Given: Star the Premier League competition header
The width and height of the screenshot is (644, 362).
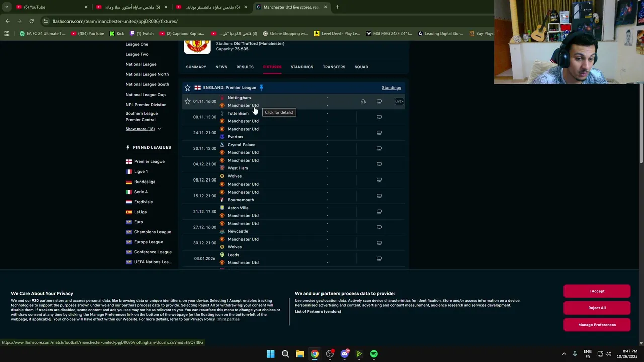Looking at the screenshot, I should (x=188, y=87).
